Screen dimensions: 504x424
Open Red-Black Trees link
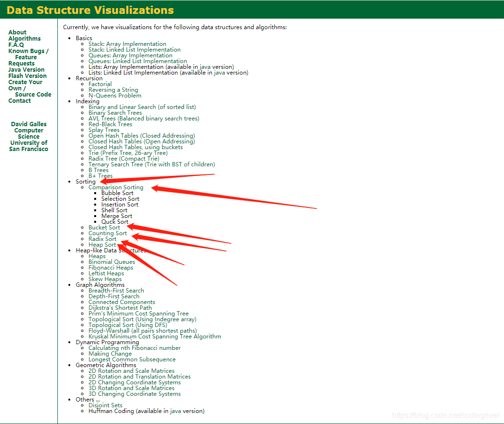tap(110, 124)
